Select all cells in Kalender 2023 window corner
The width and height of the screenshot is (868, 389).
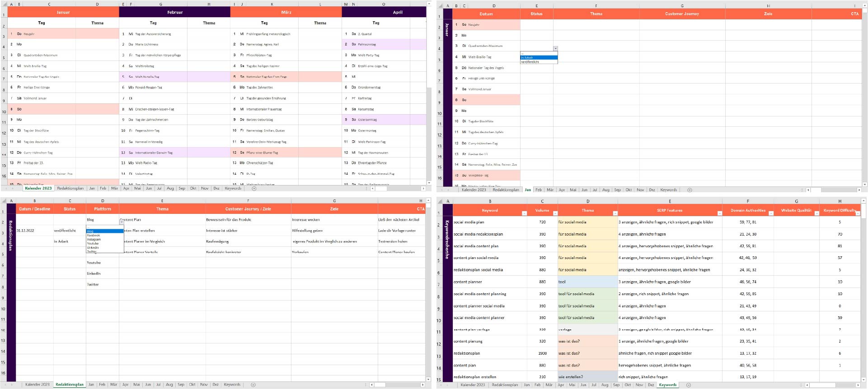[x=3, y=4]
